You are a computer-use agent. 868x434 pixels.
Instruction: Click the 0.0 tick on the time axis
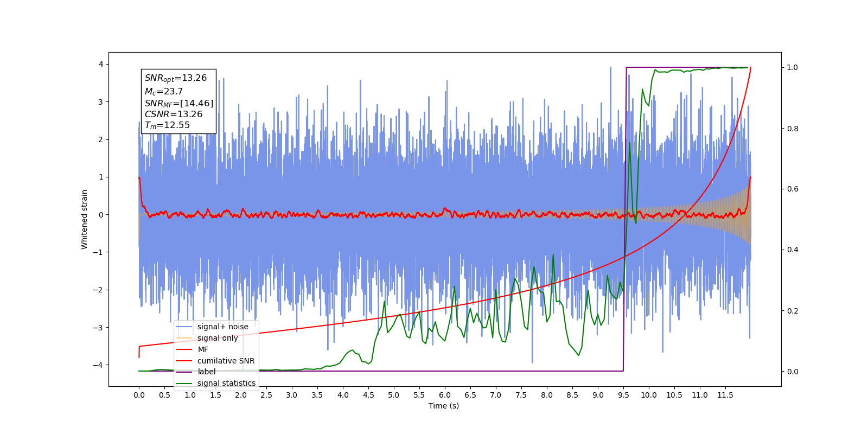(139, 395)
